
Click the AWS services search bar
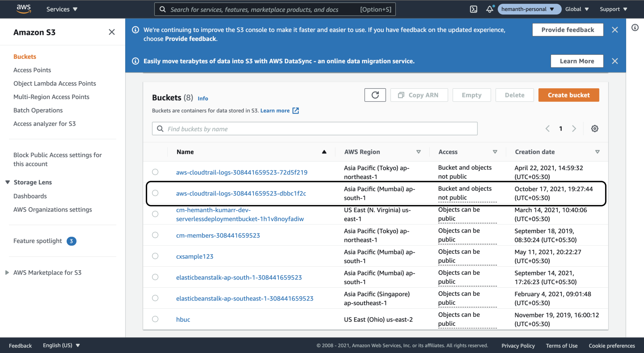pos(275,9)
